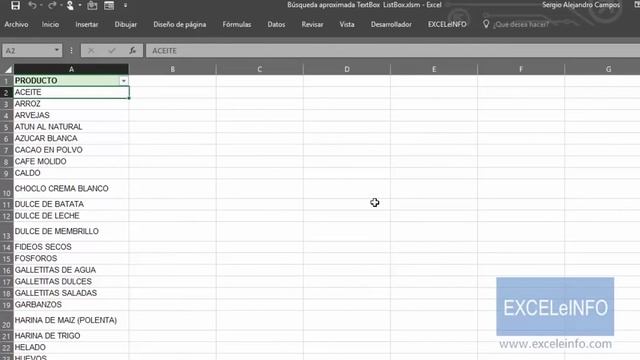The height and width of the screenshot is (360, 640).
Task: Click the Insert Function fx icon
Action: tap(132, 51)
